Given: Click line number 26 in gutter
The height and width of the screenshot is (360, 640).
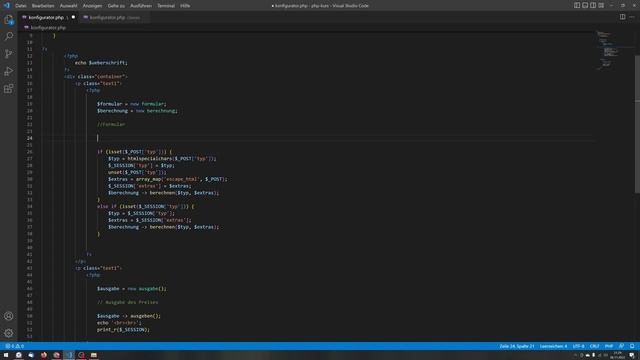Looking at the screenshot, I should point(29,152).
